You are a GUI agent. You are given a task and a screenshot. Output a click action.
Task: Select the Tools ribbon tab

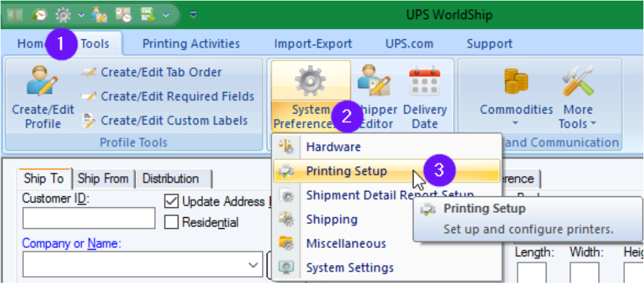coord(95,44)
